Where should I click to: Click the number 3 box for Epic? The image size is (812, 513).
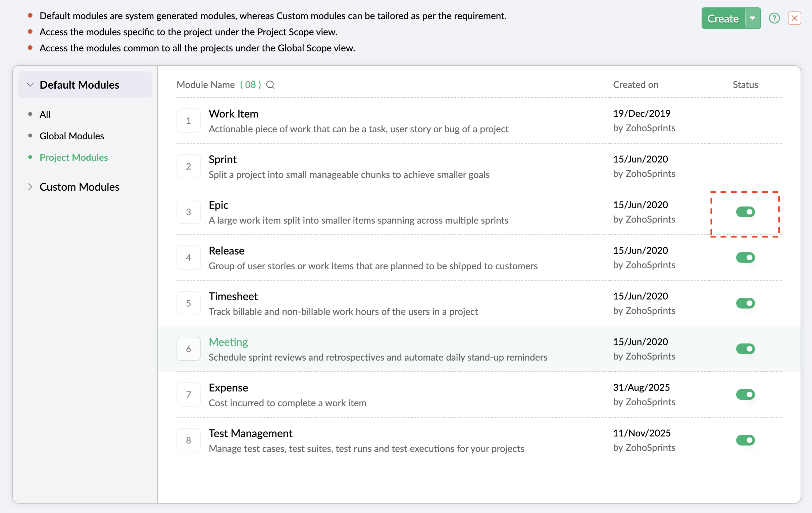coord(189,212)
